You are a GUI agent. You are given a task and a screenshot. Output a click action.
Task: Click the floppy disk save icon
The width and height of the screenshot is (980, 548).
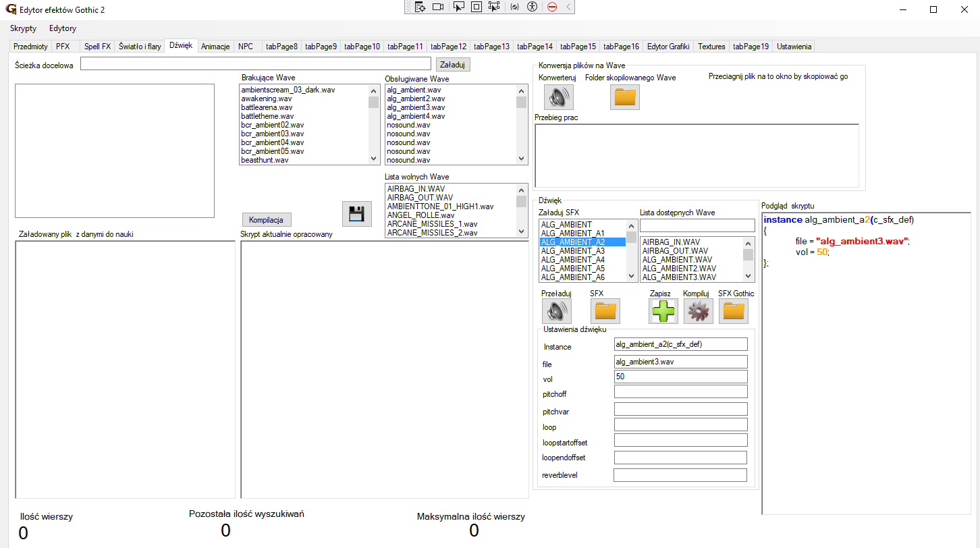(356, 214)
